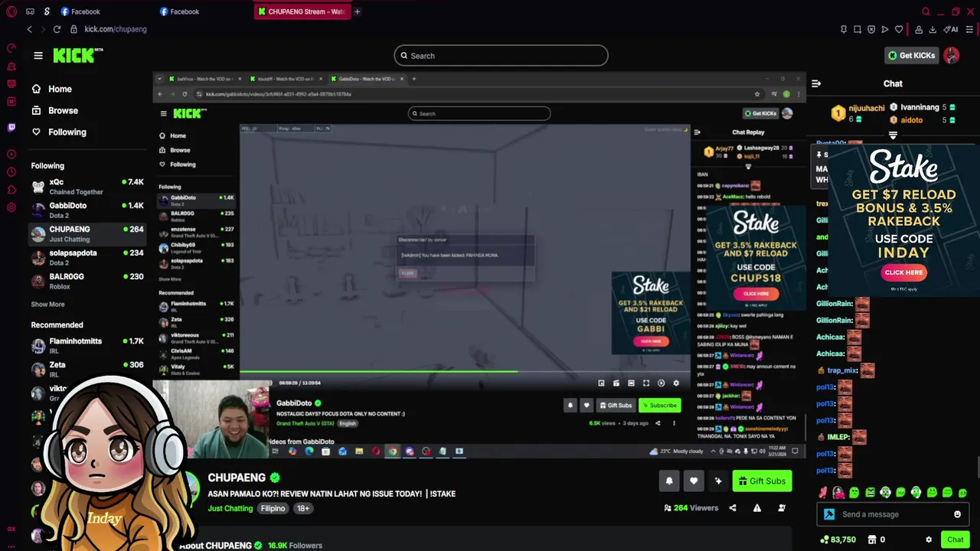Toggle follow heart for CHUPAENG
The image size is (980, 551).
click(x=694, y=481)
